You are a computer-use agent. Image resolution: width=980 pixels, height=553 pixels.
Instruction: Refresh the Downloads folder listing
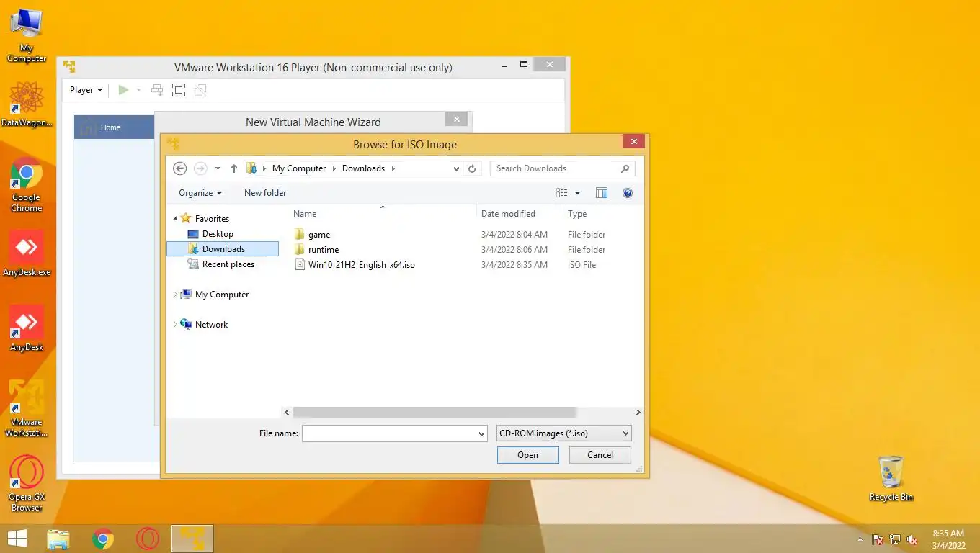coord(472,168)
